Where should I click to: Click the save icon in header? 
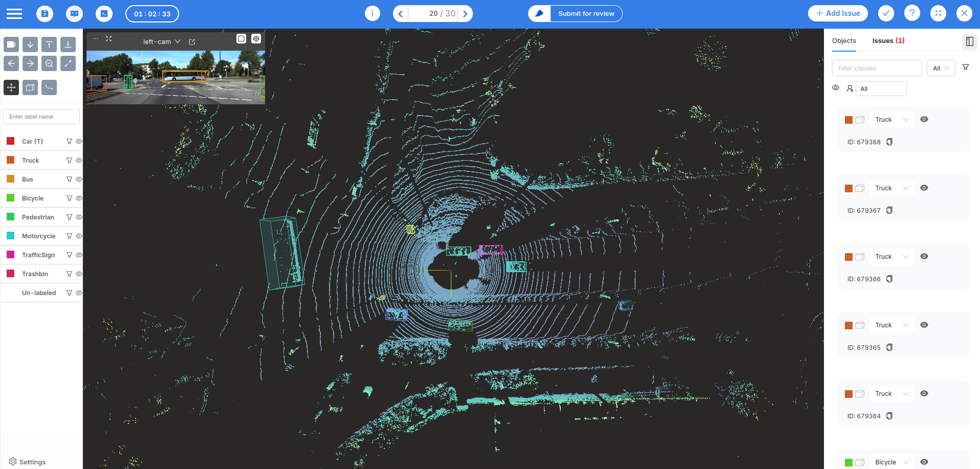pyautogui.click(x=45, y=14)
